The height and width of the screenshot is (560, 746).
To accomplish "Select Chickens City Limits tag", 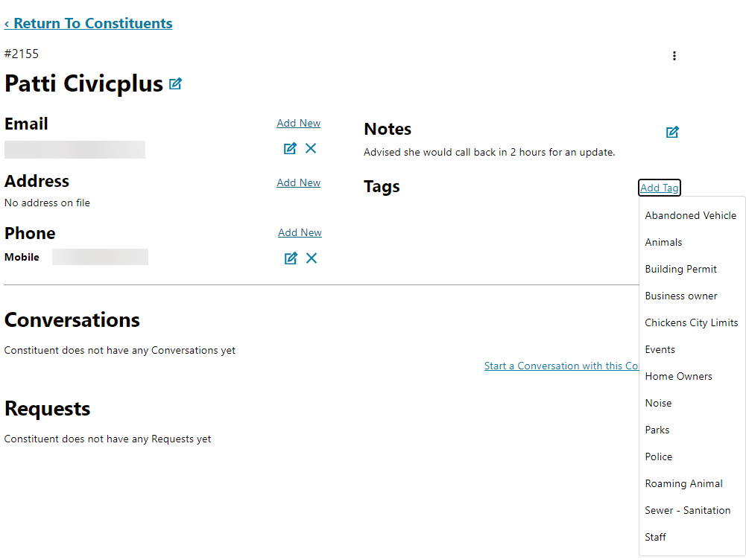I will (x=692, y=322).
